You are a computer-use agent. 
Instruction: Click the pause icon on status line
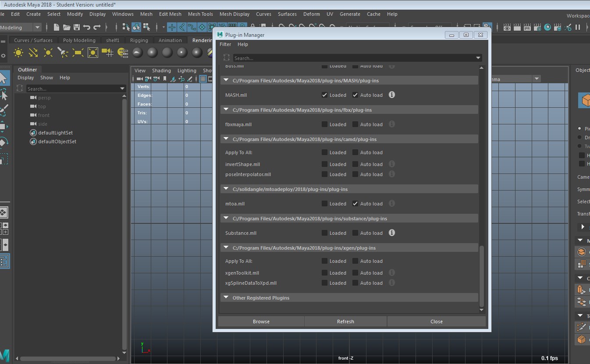pos(578,27)
